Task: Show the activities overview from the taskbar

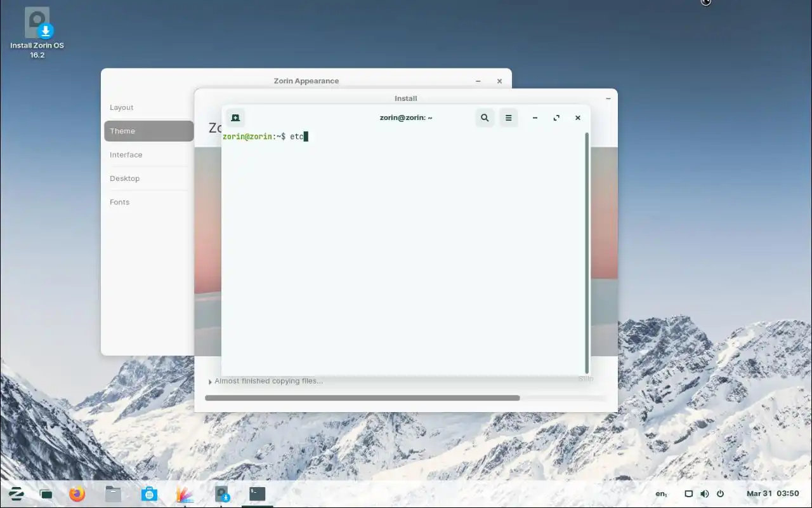Action: tap(46, 494)
